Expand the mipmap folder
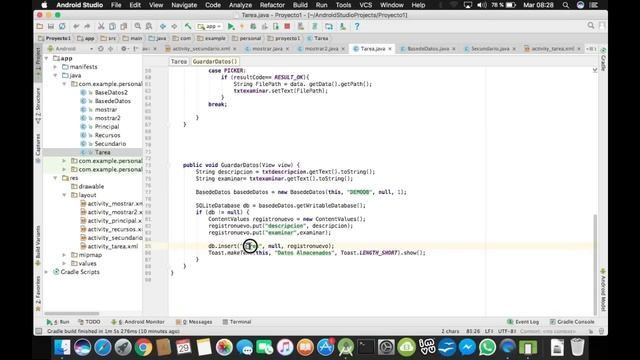The width and height of the screenshot is (640, 360). click(x=64, y=255)
